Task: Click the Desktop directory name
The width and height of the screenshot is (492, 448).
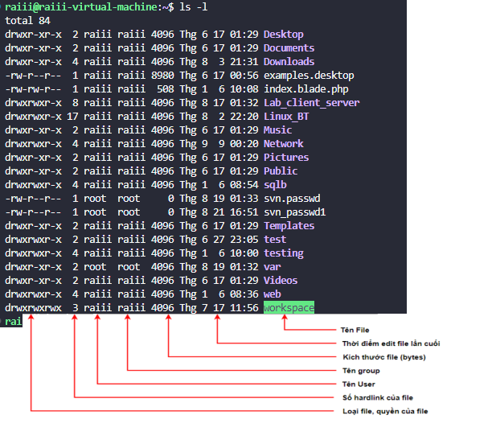Action: 283,34
